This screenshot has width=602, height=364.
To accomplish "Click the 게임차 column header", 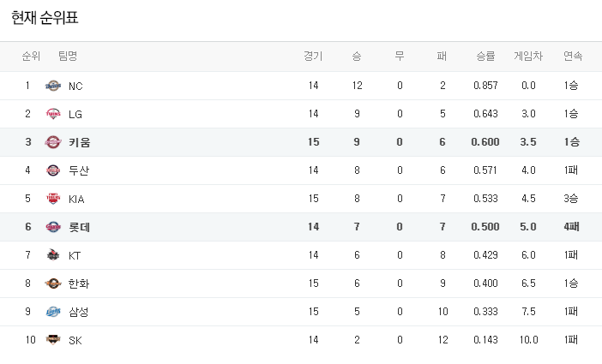I will (528, 57).
